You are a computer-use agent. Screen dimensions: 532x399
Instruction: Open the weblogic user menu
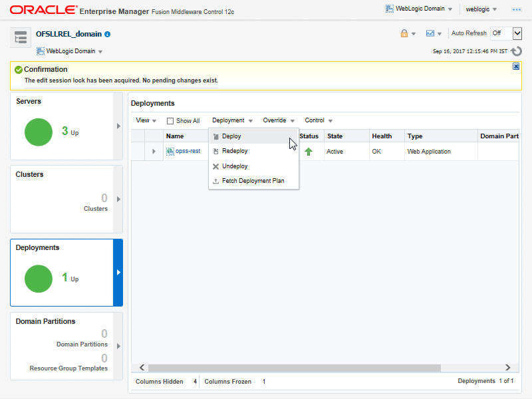point(482,9)
